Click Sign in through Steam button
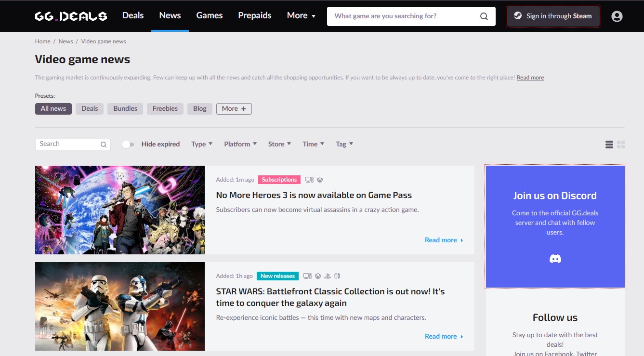 pos(553,16)
